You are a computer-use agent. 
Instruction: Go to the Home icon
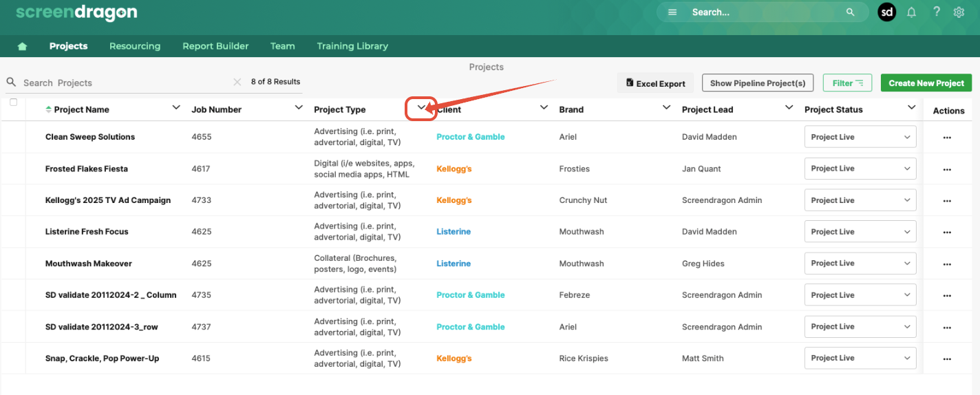[22, 46]
